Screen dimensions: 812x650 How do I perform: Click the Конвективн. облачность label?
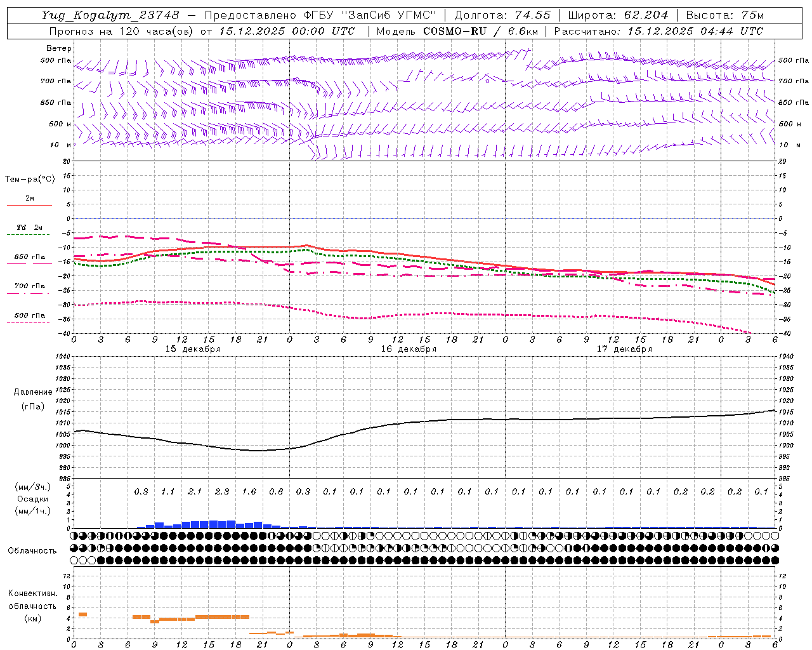pos(32,600)
